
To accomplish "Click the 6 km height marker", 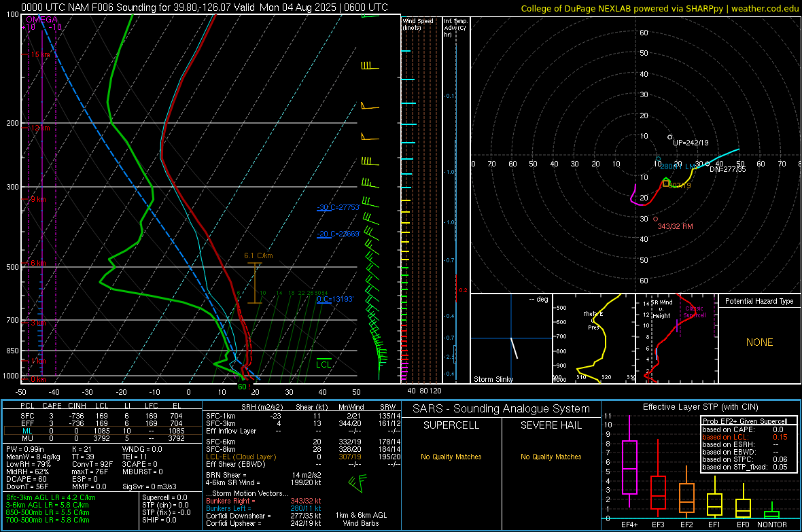I will [38, 263].
